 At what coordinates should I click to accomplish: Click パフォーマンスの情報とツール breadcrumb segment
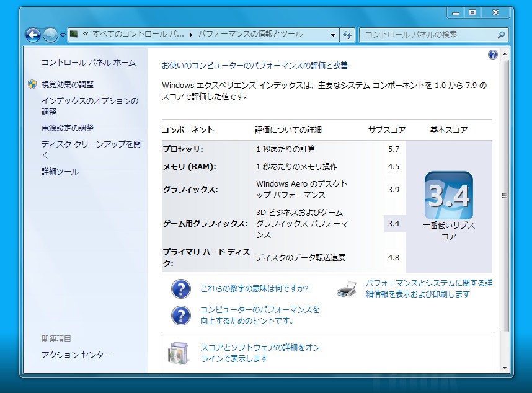[250, 34]
